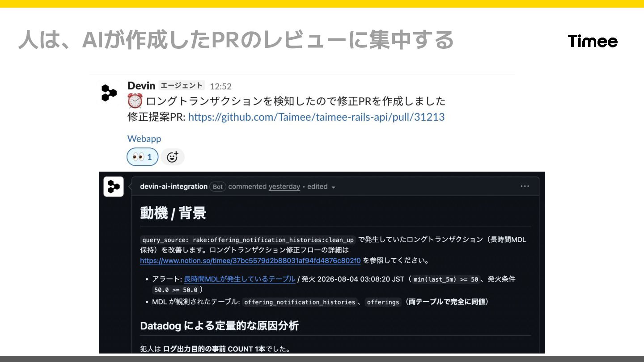Click the Webapp link under the message

click(144, 139)
